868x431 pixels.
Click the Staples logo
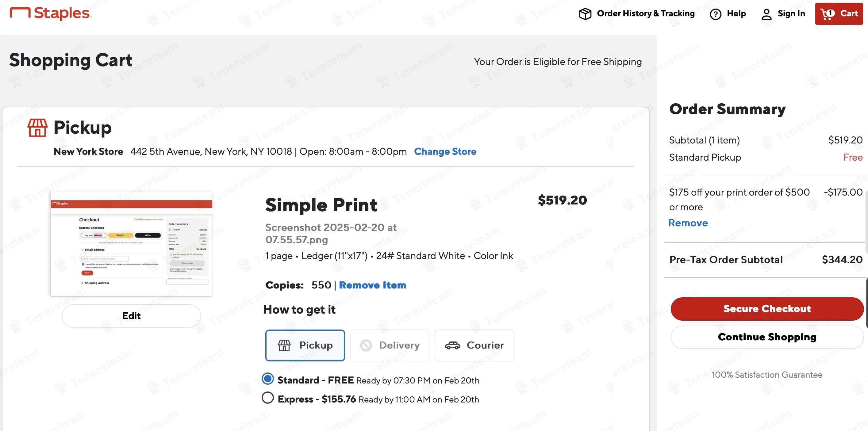(51, 13)
